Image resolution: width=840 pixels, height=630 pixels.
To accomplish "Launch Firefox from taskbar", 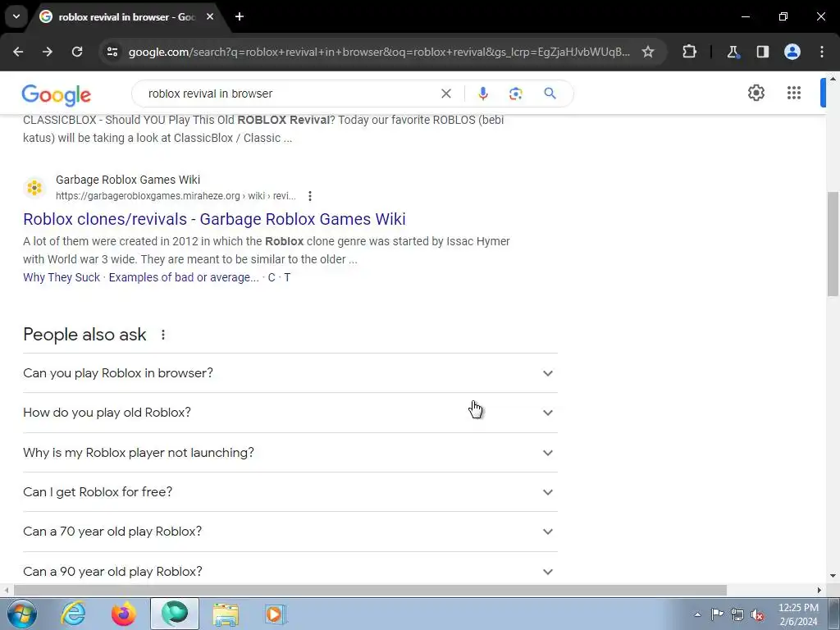I will [x=124, y=614].
